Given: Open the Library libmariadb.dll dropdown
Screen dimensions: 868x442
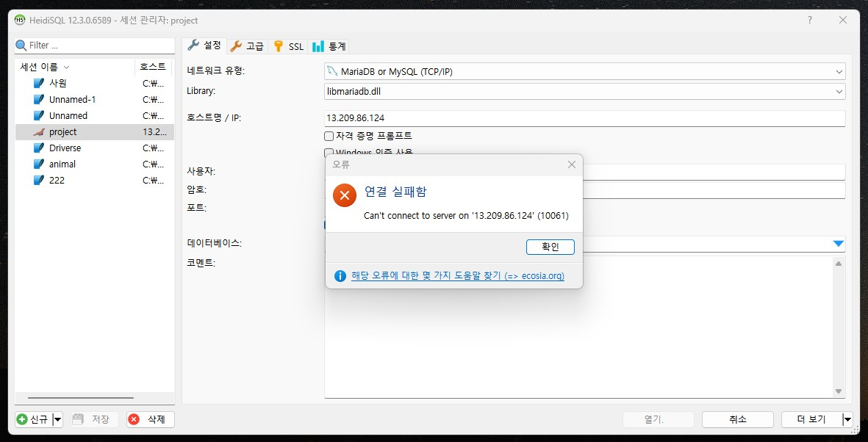Looking at the screenshot, I should (x=584, y=91).
